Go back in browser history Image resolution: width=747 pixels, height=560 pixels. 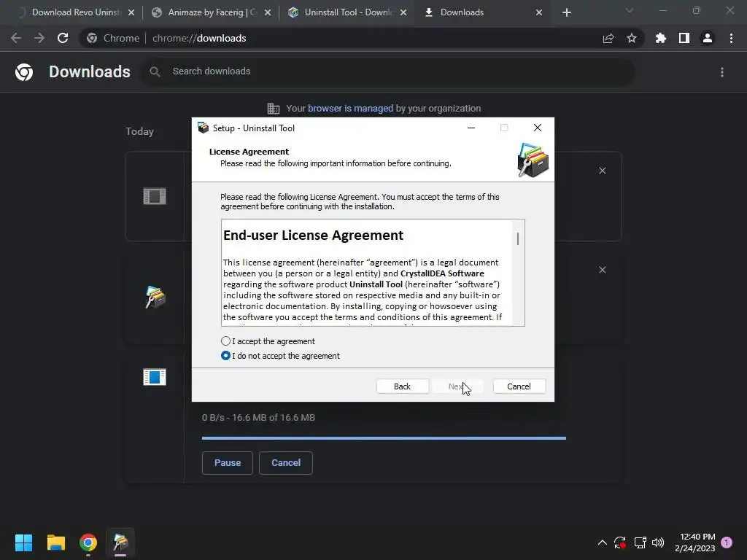pyautogui.click(x=16, y=38)
